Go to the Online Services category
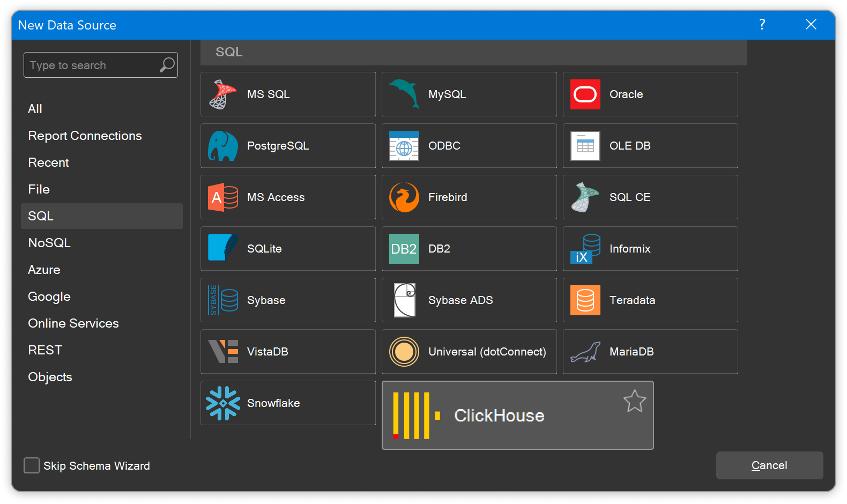 click(73, 323)
